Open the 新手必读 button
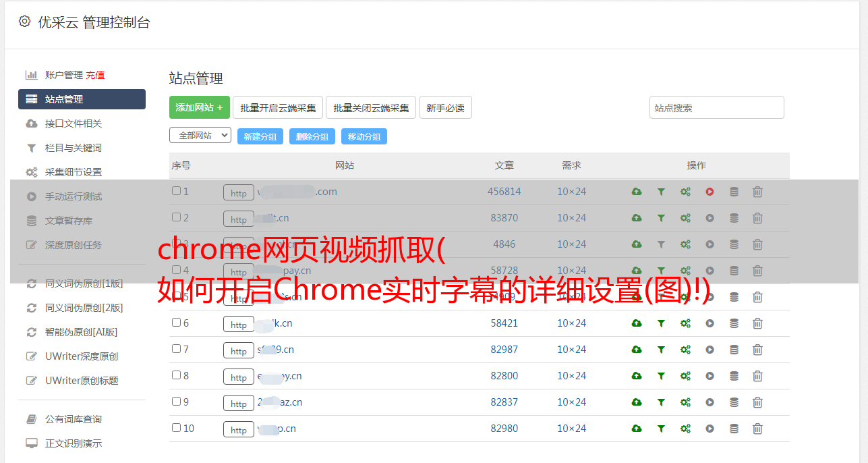This screenshot has height=463, width=868. (445, 107)
